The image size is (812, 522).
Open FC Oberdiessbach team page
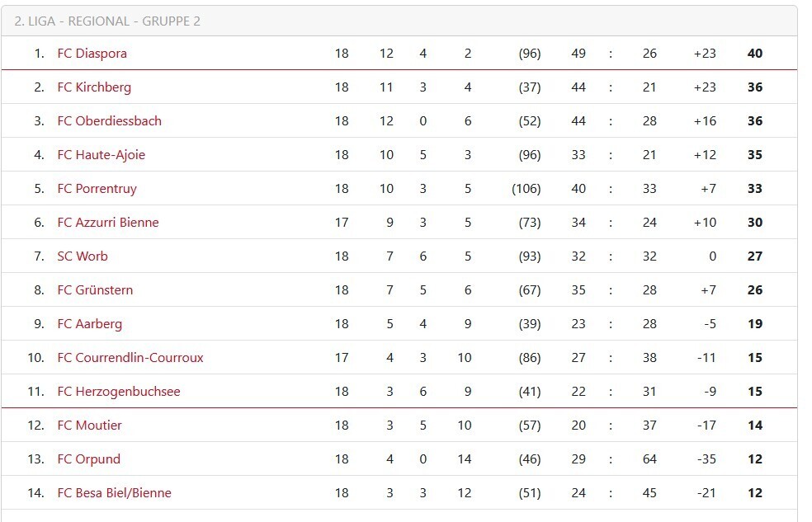(109, 121)
